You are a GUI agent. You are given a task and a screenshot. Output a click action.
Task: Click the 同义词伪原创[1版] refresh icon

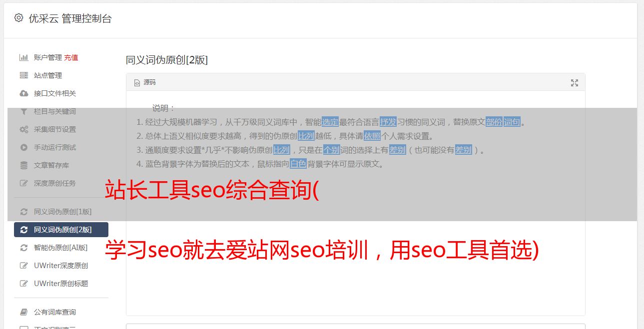(x=23, y=212)
